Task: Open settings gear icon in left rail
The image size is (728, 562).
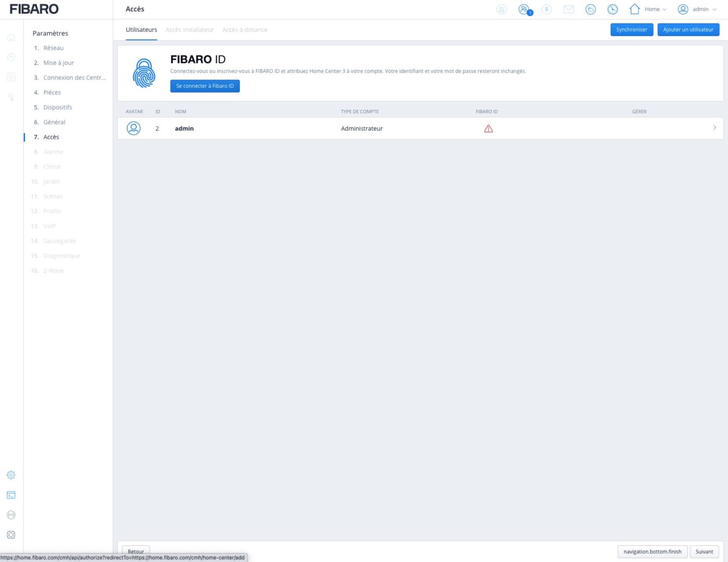Action: point(11,475)
